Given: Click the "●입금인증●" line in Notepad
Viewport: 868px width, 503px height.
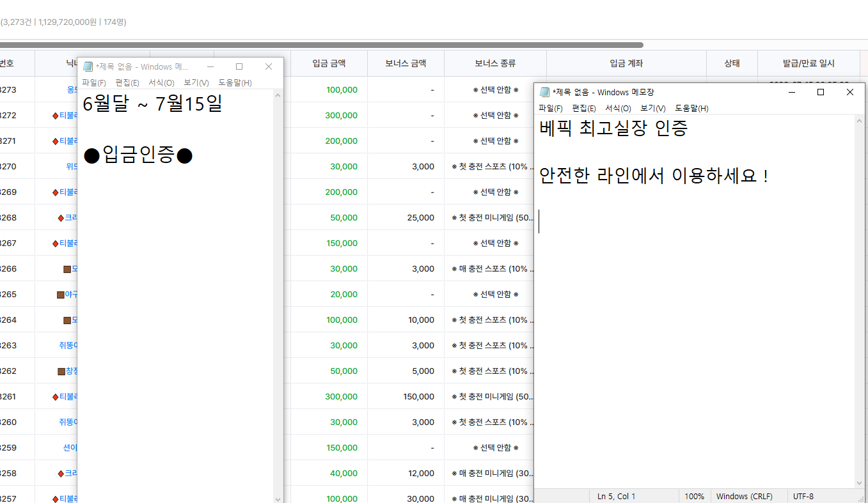Looking at the screenshot, I should point(138,155).
